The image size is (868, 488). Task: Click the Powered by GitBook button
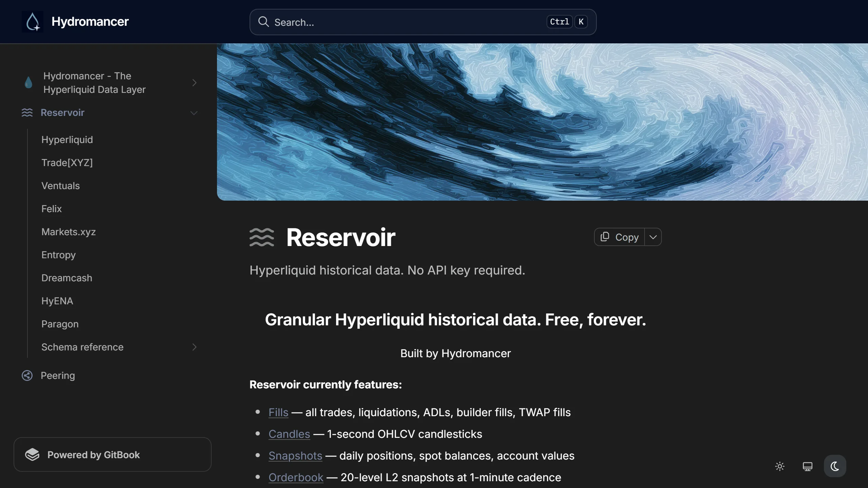pyautogui.click(x=113, y=454)
